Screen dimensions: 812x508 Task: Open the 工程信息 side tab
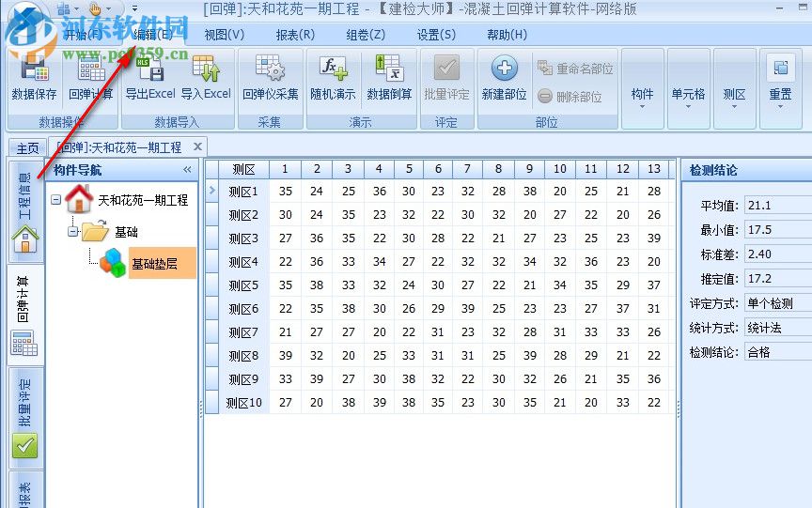pos(24,211)
